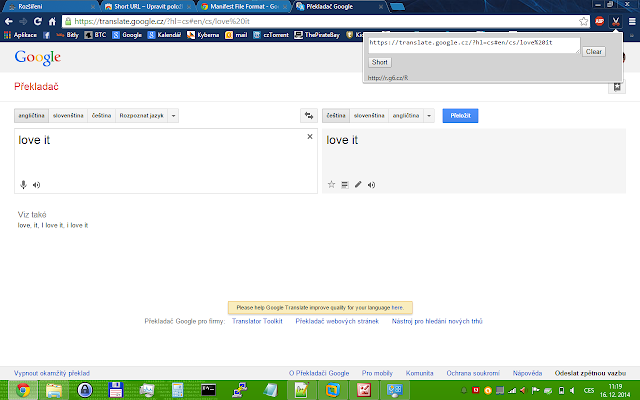Launch Chrome from the taskbar
The height and width of the screenshot is (400, 640).
click(x=23, y=390)
